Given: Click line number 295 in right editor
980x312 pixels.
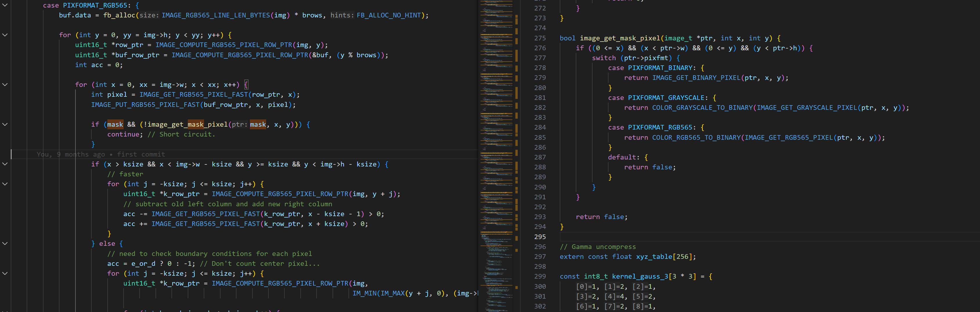Looking at the screenshot, I should [540, 237].
